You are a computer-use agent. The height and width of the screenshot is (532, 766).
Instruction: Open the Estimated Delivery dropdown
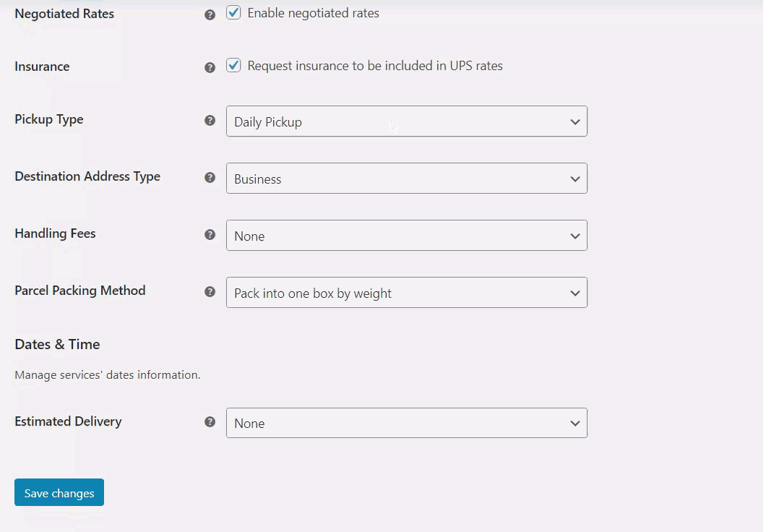406,423
